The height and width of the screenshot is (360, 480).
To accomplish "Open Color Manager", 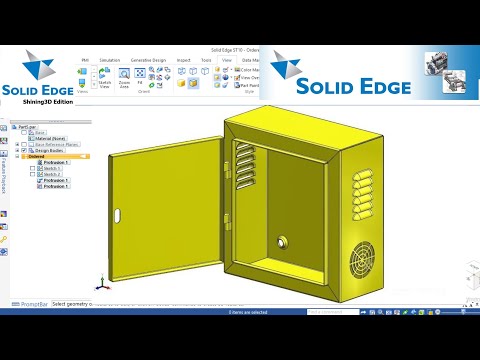I will point(247,70).
